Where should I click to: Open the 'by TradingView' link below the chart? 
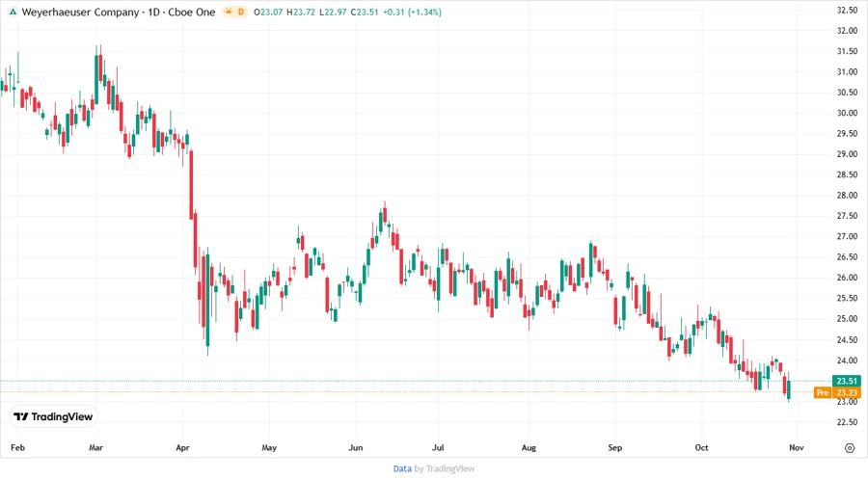click(x=445, y=469)
